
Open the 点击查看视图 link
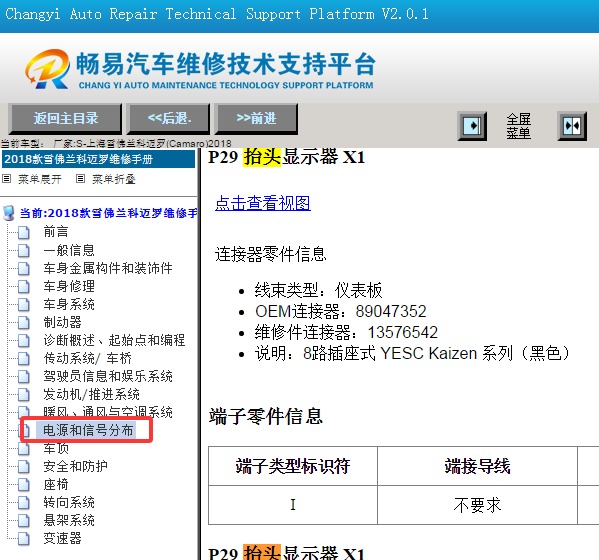point(263,203)
